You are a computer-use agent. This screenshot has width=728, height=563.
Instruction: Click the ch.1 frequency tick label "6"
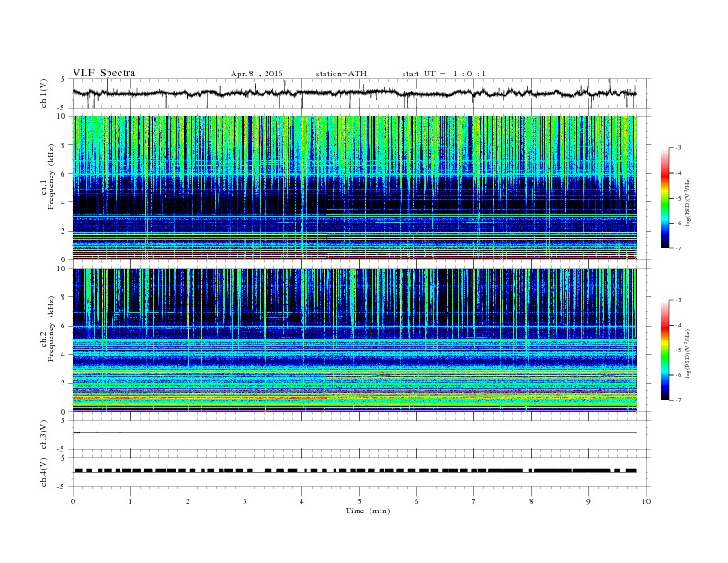click(64, 174)
